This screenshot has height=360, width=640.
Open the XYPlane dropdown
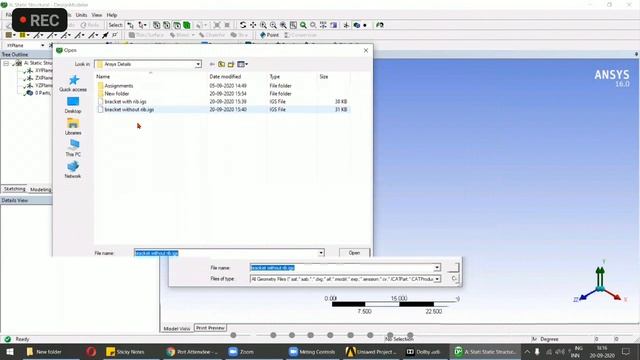tap(42, 45)
